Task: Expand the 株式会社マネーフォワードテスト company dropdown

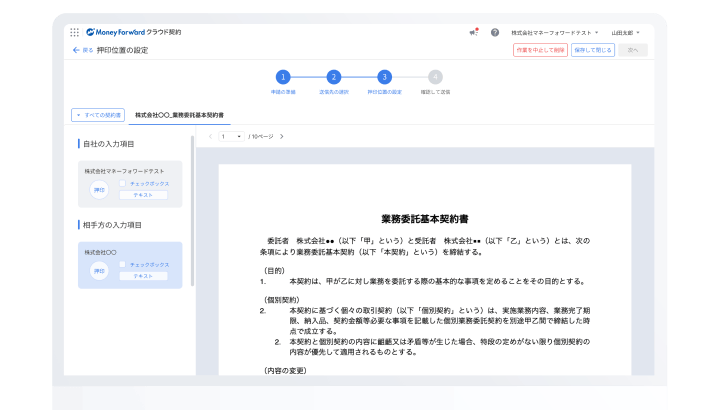Action: tap(555, 33)
